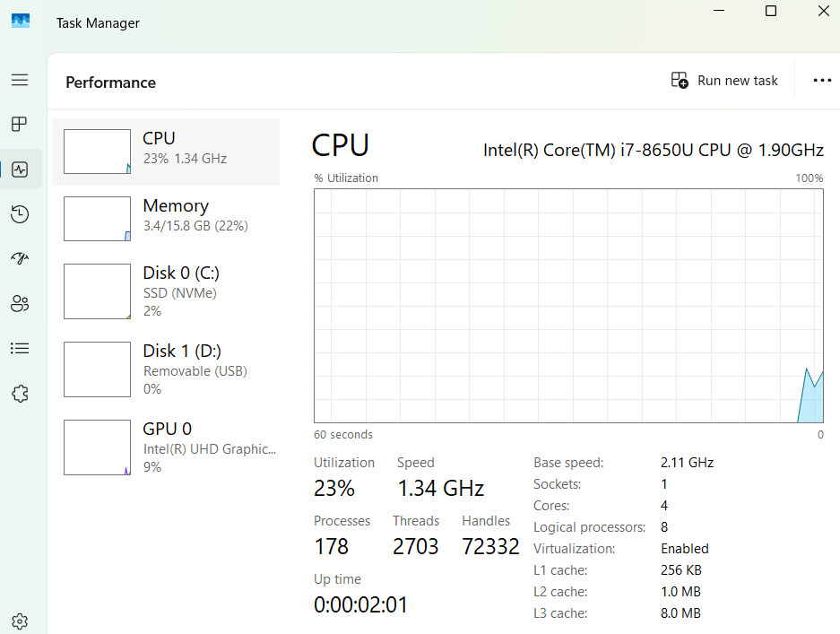Click the 60 seconds graph axis label
This screenshot has width=840, height=634.
point(343,435)
